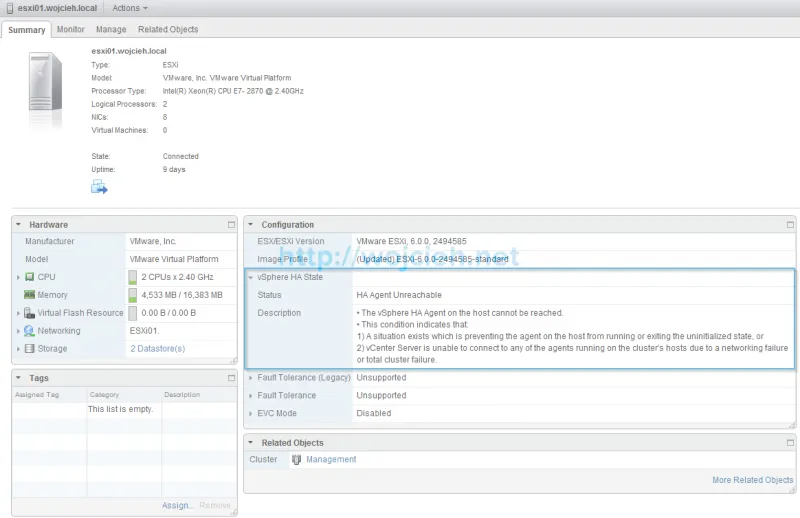Sort tags by Description column header
Screen dimensions: 800x518
(x=199, y=394)
